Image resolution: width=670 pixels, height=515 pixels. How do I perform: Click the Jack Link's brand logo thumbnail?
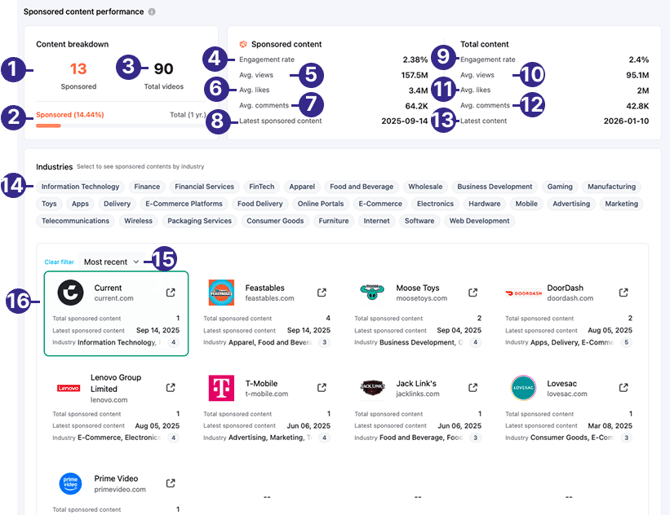point(372,388)
